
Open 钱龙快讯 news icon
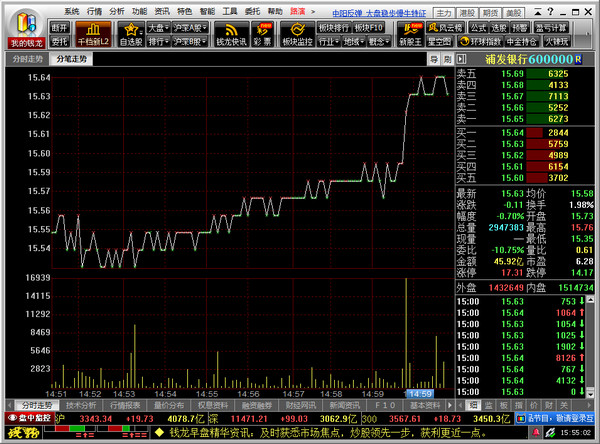(232, 32)
